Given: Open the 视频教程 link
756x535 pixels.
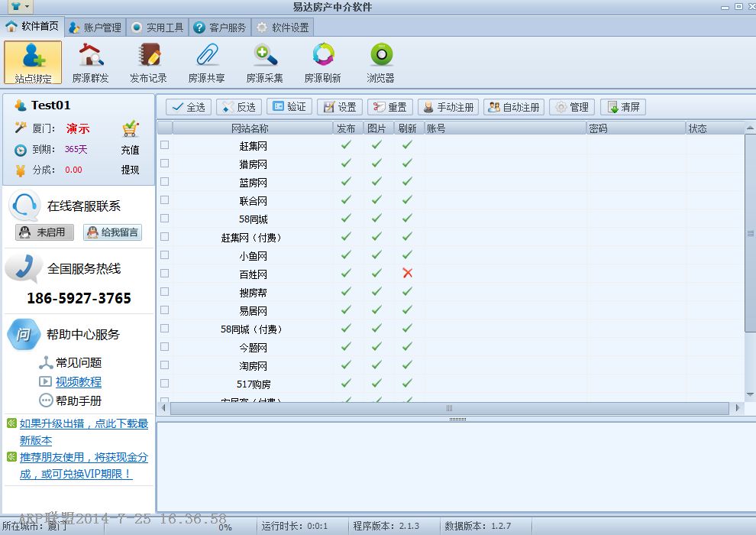Looking at the screenshot, I should click(x=78, y=382).
